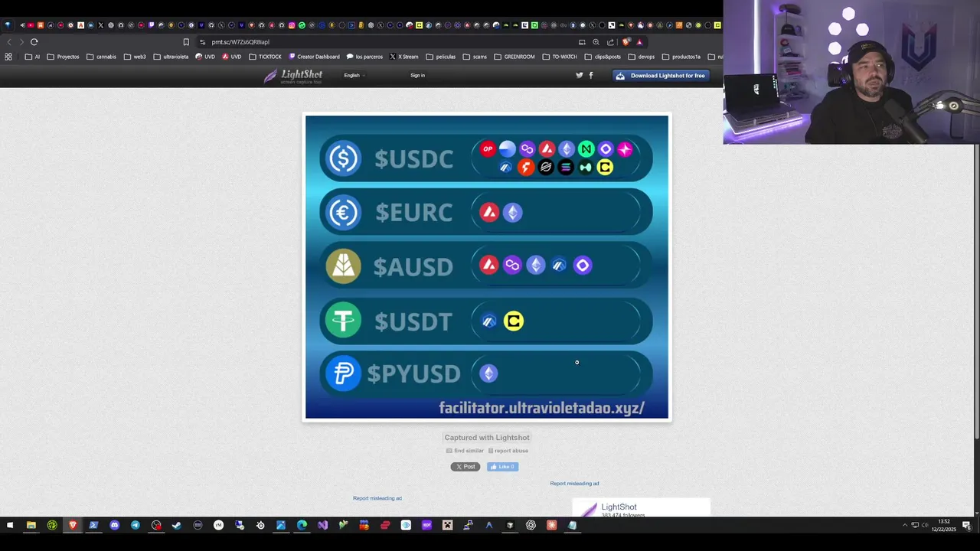Screen dimensions: 980x551
Task: Open the productos1a bookmarks folder
Action: point(681,57)
